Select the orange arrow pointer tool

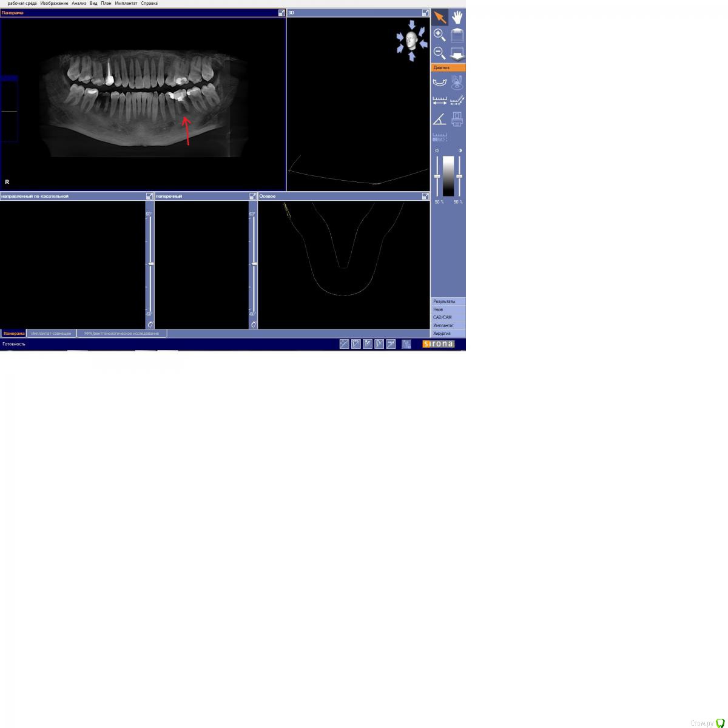(440, 17)
